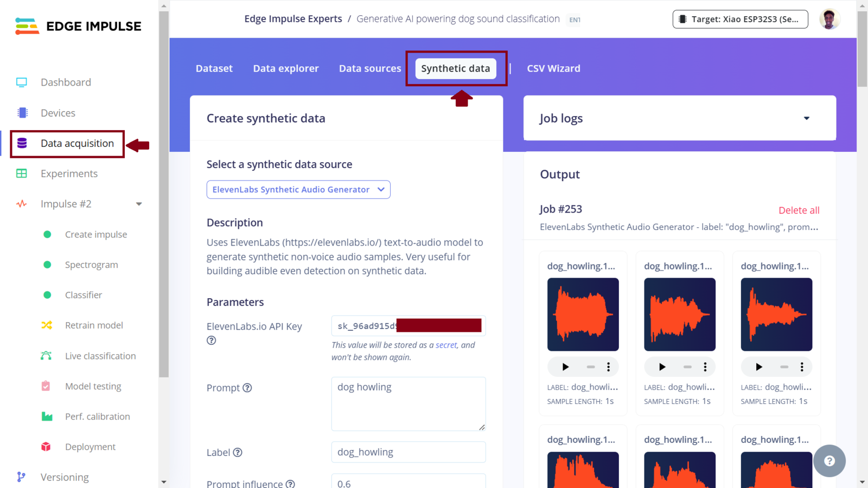Screen dimensions: 868x488
Task: Play the first dog_howling sample
Action: 565,367
